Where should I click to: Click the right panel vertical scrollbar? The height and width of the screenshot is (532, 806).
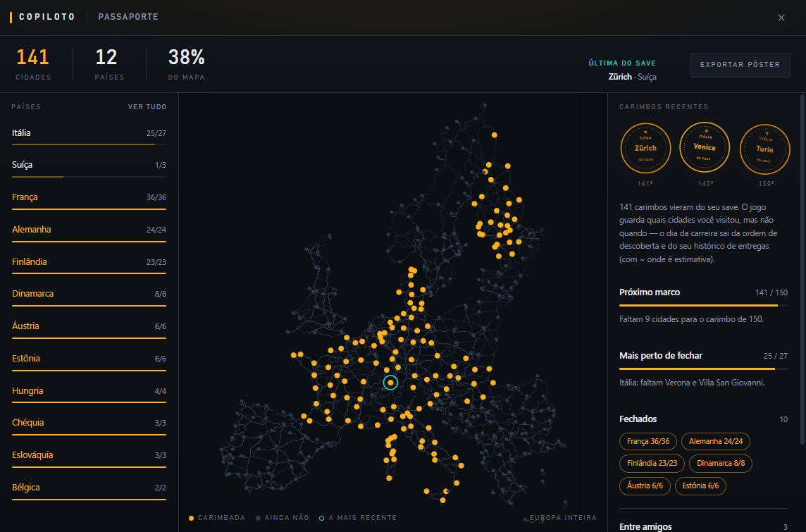[802, 269]
